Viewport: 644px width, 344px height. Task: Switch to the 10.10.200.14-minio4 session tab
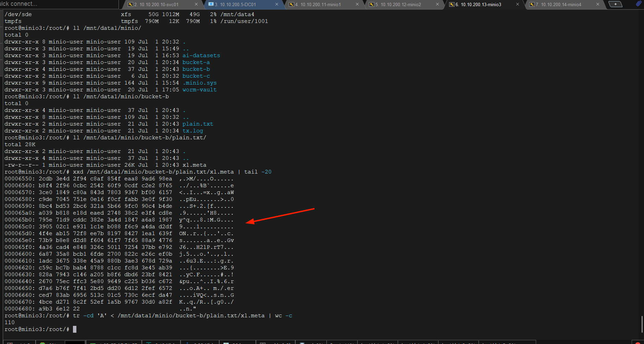click(558, 4)
